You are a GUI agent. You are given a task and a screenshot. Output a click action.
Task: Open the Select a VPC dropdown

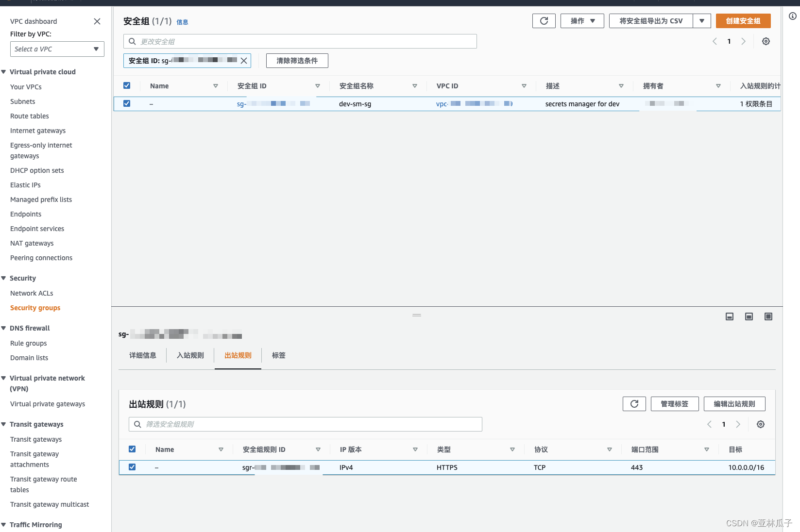coord(57,49)
